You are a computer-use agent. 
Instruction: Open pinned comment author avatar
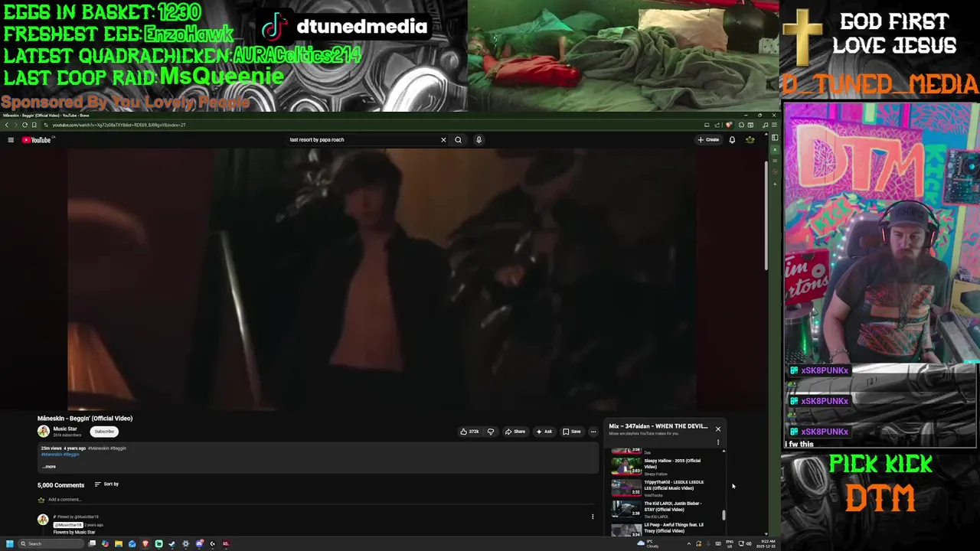pyautogui.click(x=44, y=520)
